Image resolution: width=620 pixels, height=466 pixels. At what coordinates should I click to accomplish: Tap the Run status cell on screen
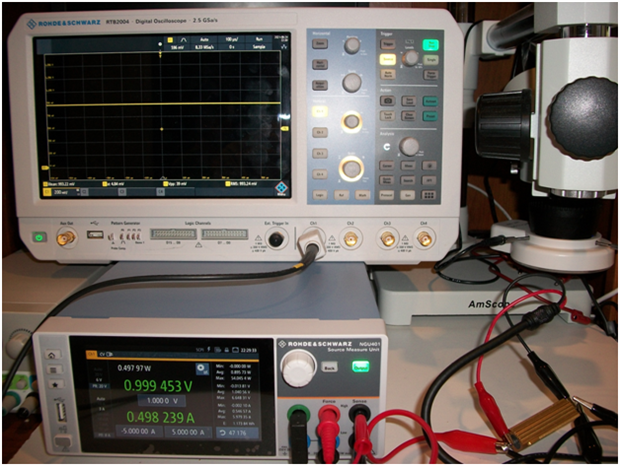point(259,40)
